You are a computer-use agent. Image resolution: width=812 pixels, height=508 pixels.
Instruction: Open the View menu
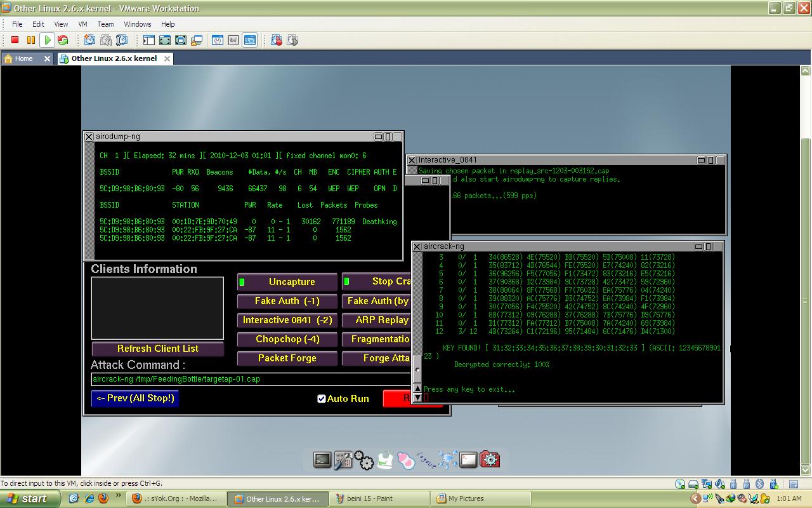[61, 24]
